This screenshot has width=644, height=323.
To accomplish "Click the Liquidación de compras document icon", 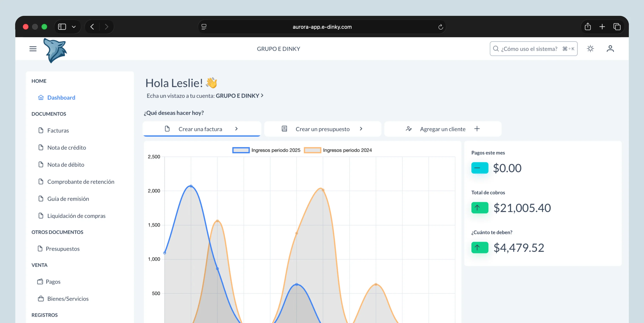I will point(41,215).
